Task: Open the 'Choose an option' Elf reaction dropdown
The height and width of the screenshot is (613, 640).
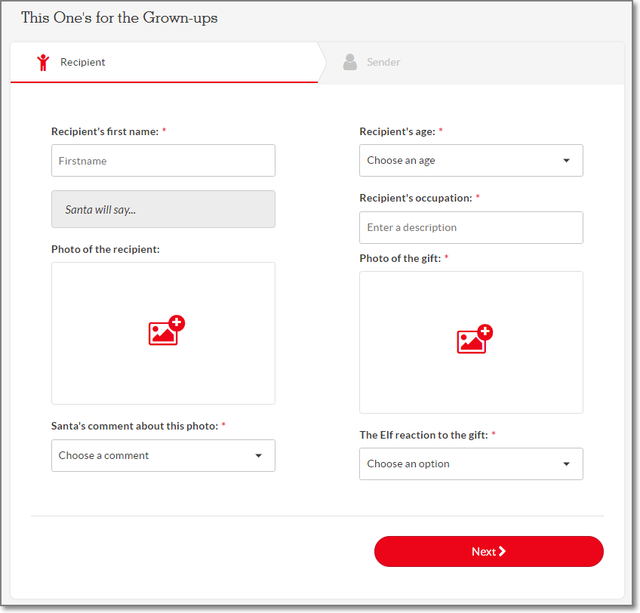Action: pos(460,464)
